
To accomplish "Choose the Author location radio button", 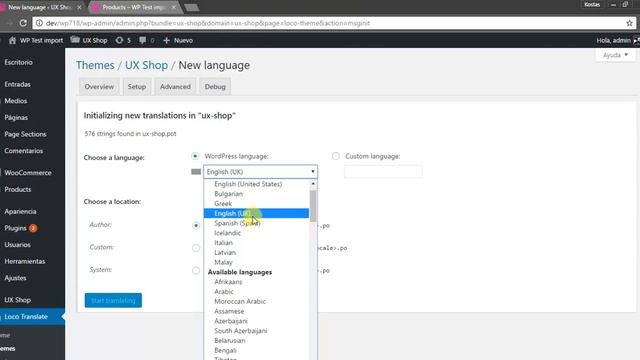I will tap(196, 225).
